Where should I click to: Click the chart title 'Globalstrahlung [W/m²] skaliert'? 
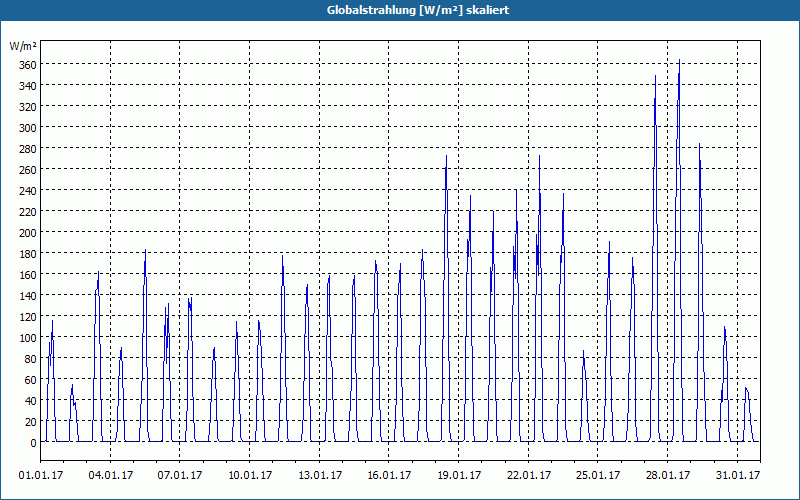click(x=418, y=10)
